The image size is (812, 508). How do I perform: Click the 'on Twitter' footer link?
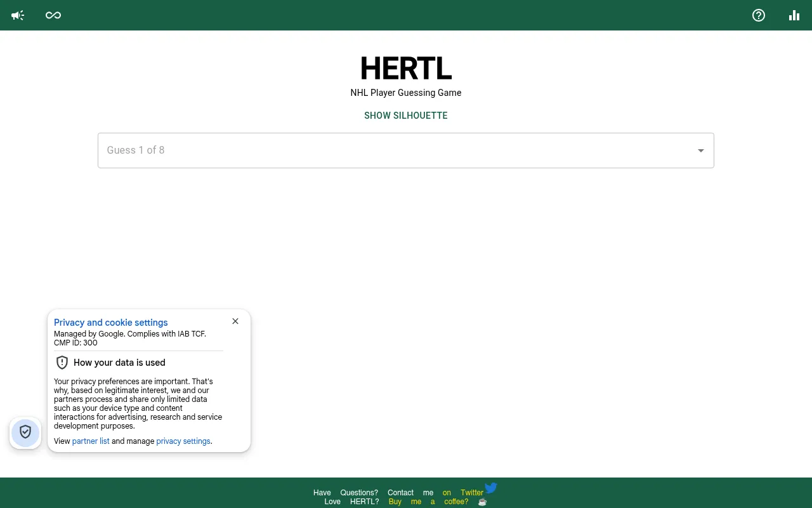[463, 493]
